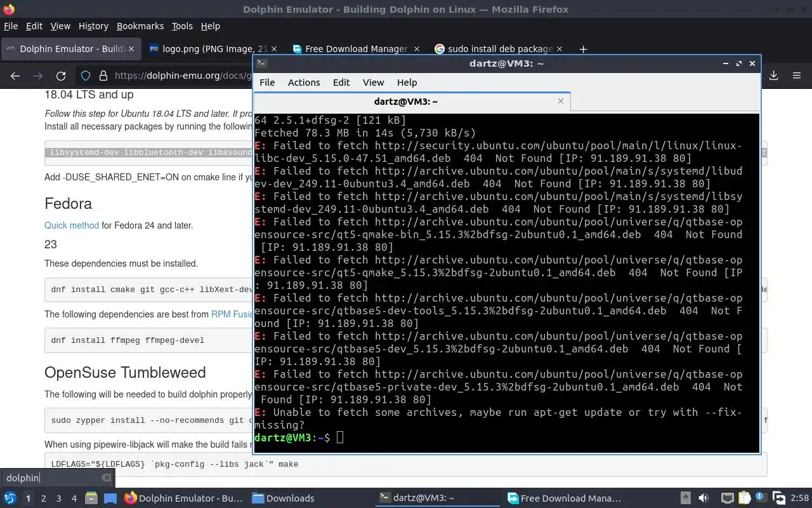This screenshot has height=508, width=812.
Task: Open the Firefox downloads panel
Action: point(774,76)
